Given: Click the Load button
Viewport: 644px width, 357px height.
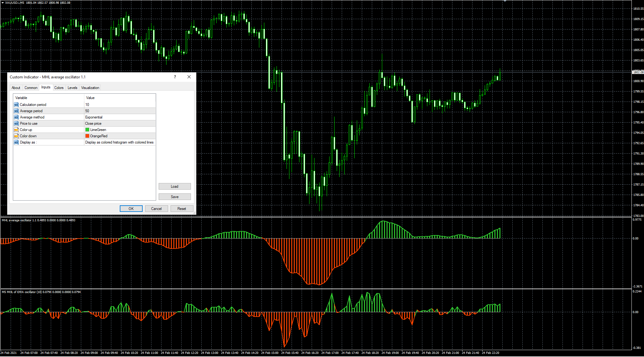Looking at the screenshot, I should 175,186.
